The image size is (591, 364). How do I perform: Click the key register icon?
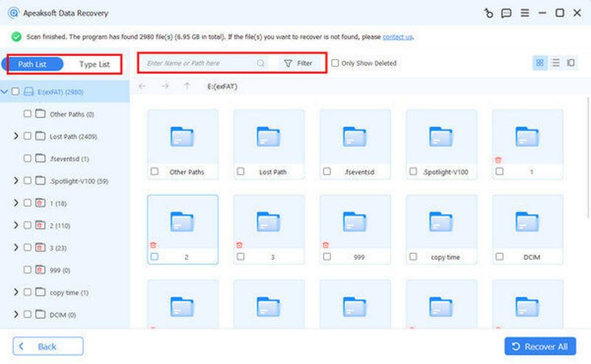coord(488,13)
